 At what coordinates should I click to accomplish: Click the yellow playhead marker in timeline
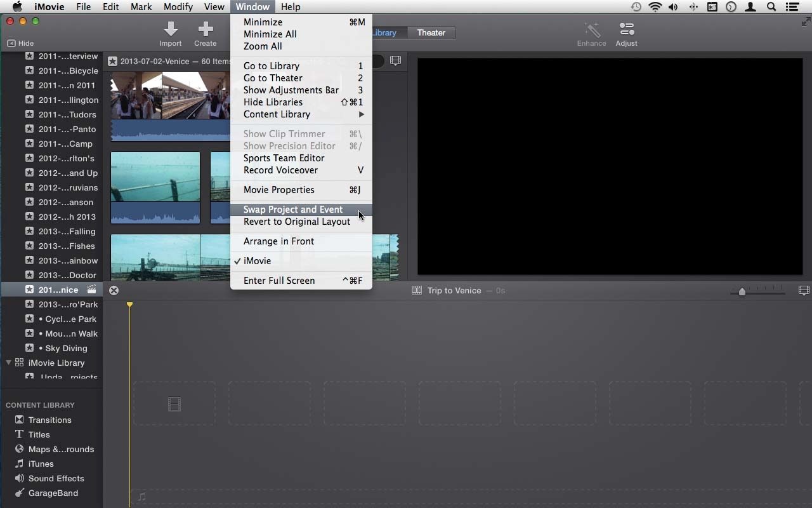pyautogui.click(x=129, y=305)
